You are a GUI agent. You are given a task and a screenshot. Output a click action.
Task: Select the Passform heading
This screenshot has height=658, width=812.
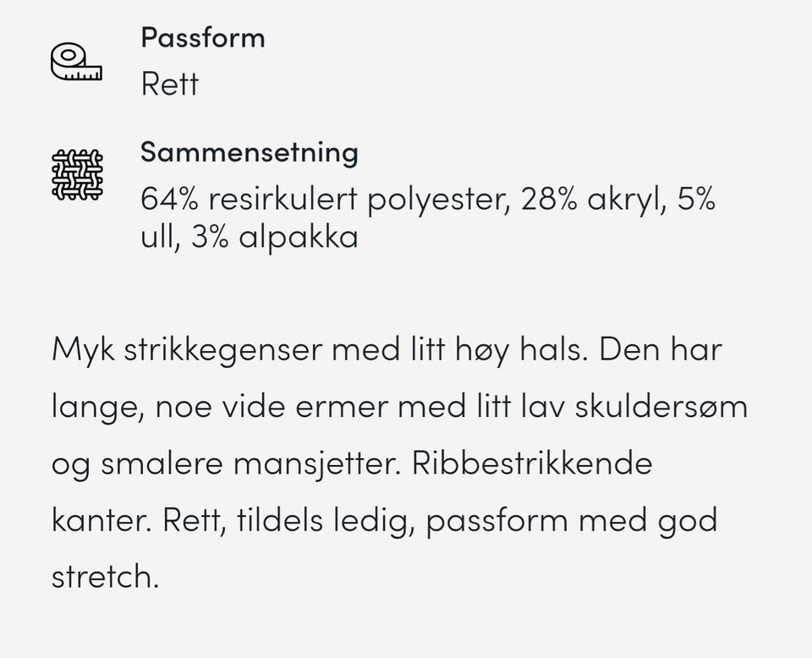[202, 37]
